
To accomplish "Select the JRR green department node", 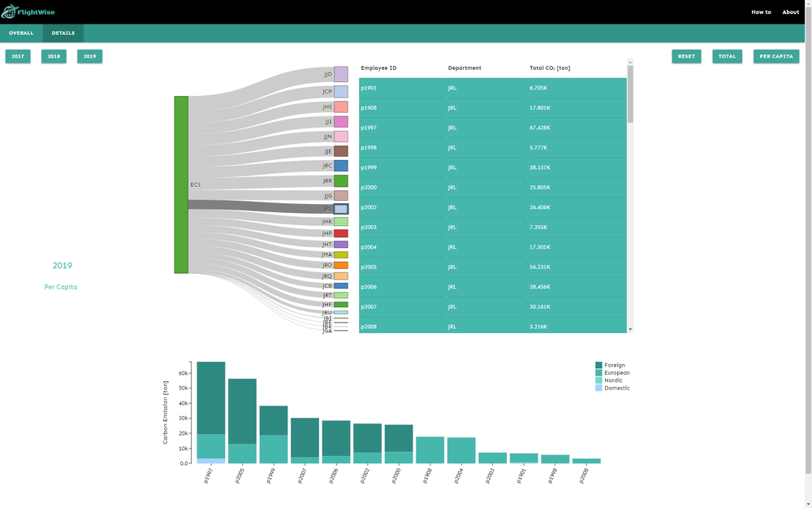I will [x=341, y=181].
